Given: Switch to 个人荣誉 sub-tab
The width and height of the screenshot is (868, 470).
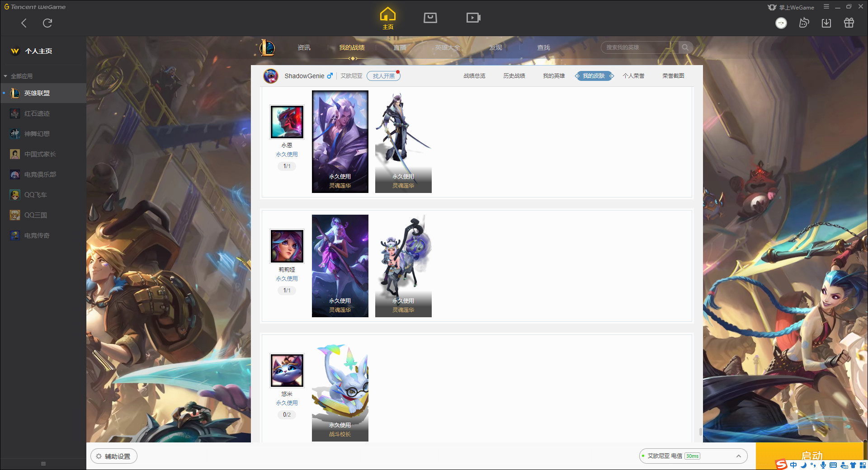Looking at the screenshot, I should (633, 76).
